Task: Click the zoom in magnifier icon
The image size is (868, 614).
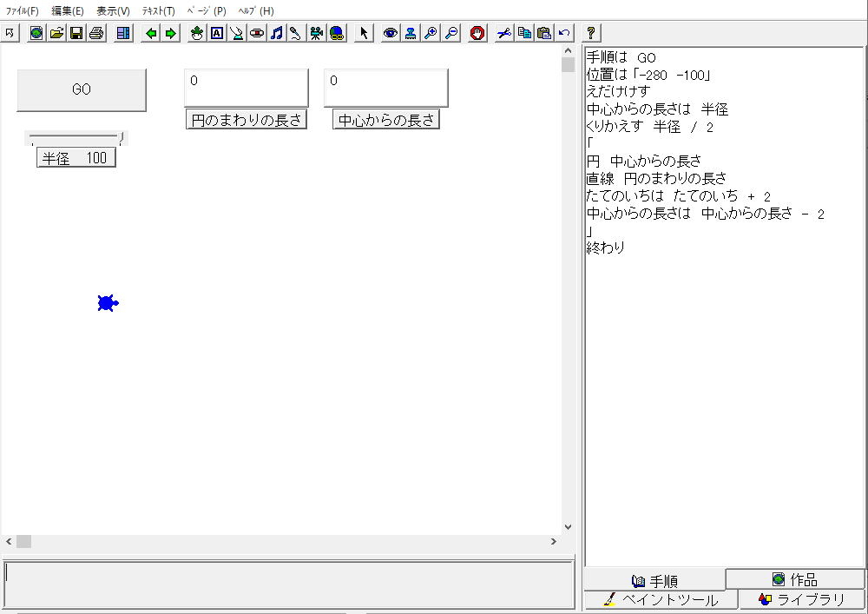Action: point(431,33)
